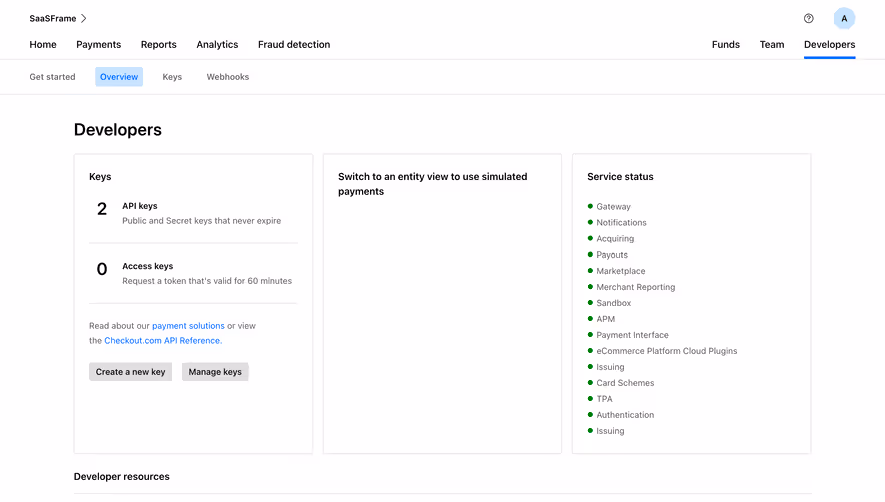
Task: Click the Payouts service status entry
Action: (x=612, y=255)
